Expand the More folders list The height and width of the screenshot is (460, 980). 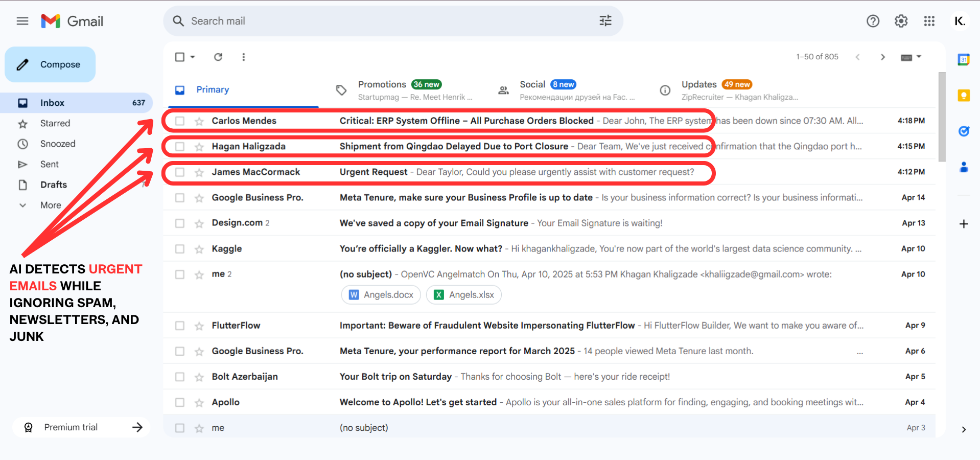click(x=51, y=205)
